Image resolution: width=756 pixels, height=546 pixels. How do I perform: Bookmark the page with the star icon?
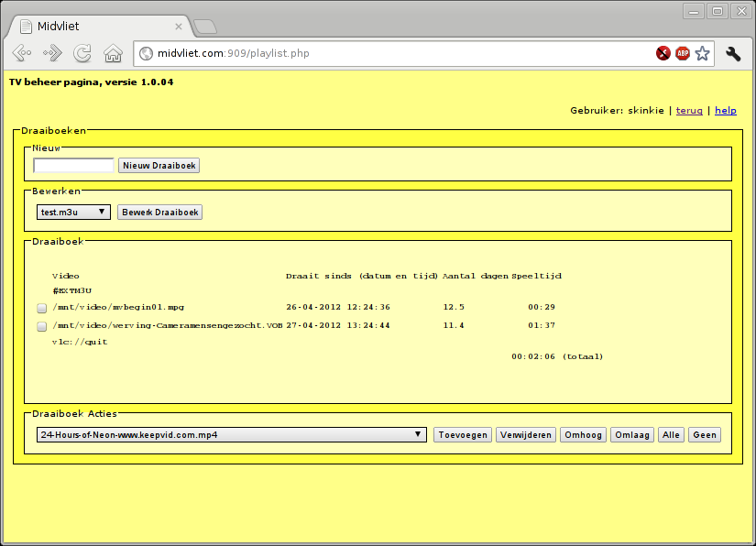702,53
